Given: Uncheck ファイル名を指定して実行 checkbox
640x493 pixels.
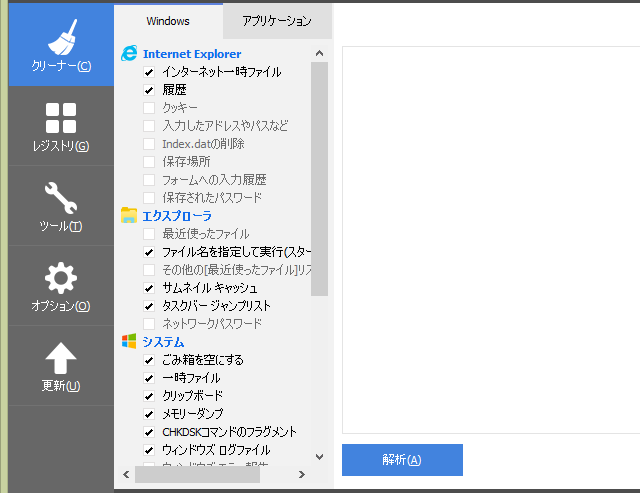Looking at the screenshot, I should point(149,252).
